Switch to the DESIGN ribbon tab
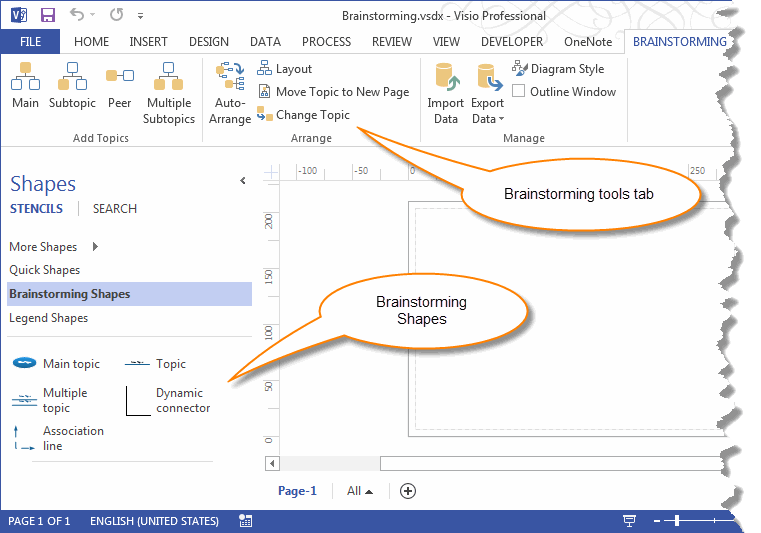This screenshot has height=533, width=761. pyautogui.click(x=208, y=42)
